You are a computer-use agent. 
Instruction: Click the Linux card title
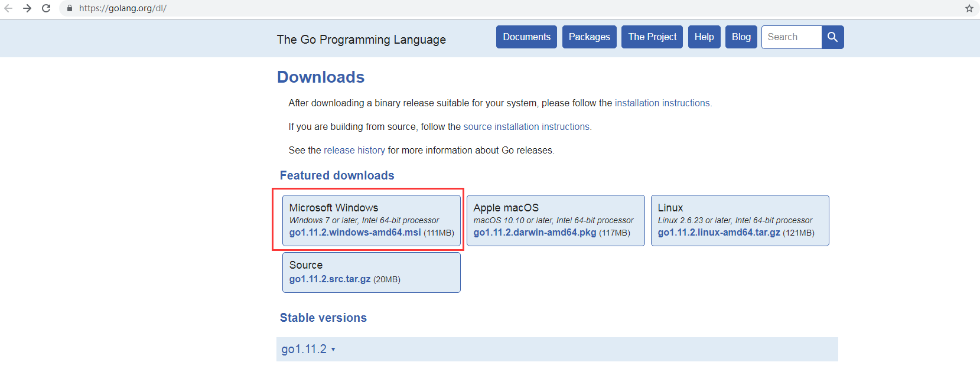tap(670, 208)
